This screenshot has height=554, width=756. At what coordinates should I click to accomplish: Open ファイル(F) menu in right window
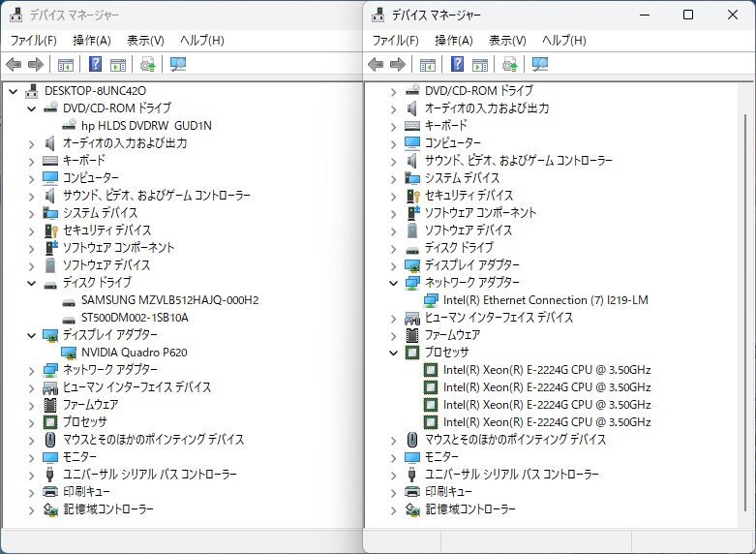[395, 40]
